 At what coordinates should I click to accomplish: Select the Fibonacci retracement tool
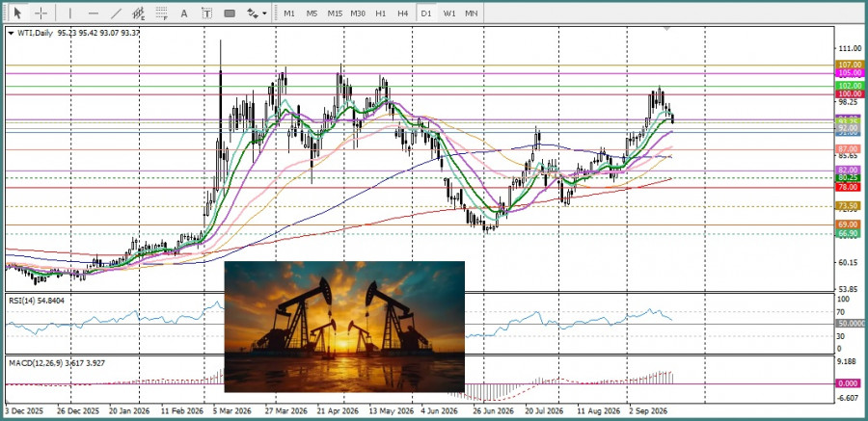click(x=161, y=13)
